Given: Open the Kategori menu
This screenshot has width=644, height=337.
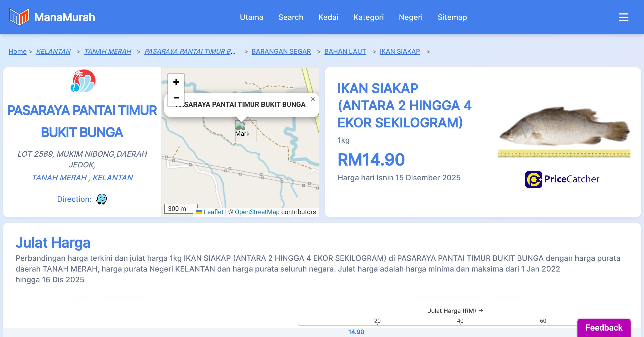Looking at the screenshot, I should pyautogui.click(x=368, y=17).
